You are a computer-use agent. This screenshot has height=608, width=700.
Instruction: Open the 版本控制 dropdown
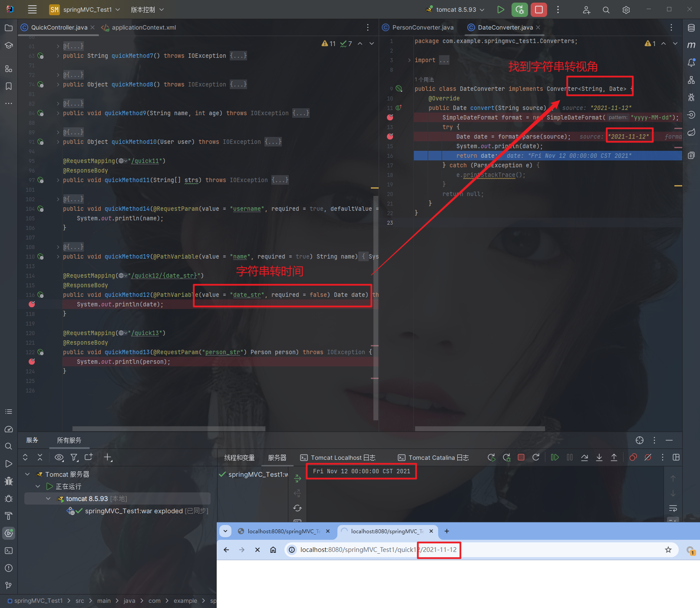(147, 10)
